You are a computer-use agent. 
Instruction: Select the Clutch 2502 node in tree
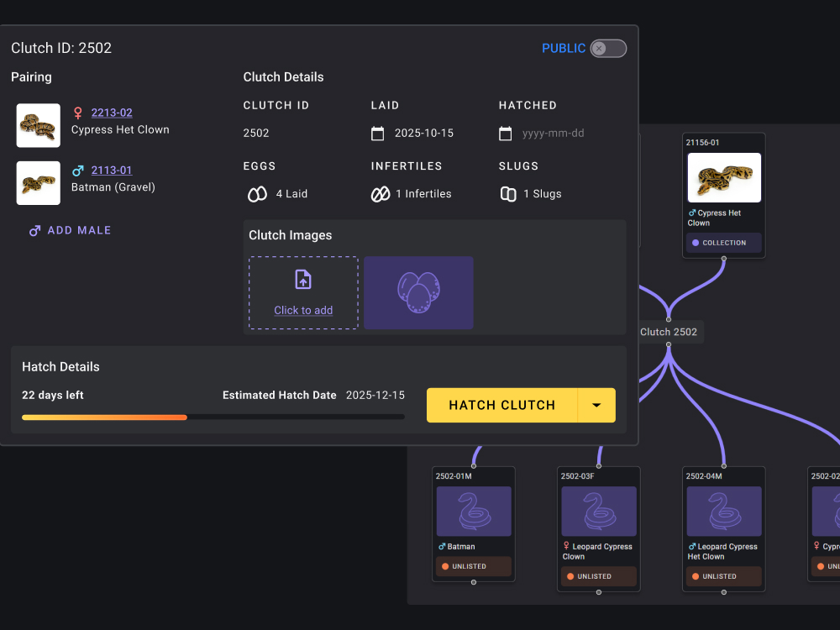click(x=669, y=332)
